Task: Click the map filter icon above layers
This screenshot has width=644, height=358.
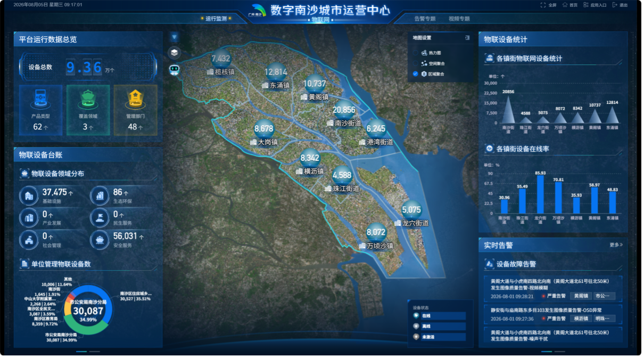Action: click(175, 37)
